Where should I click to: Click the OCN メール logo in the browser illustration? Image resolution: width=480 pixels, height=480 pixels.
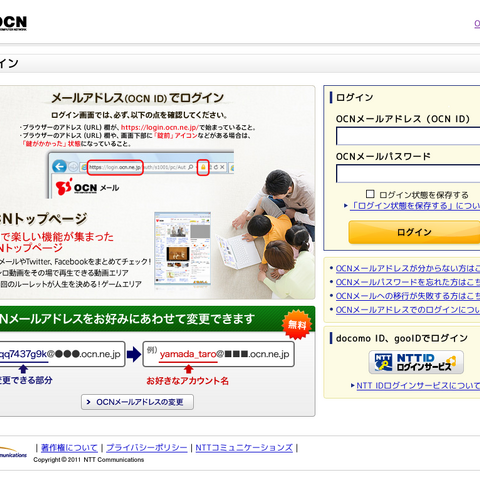87,187
